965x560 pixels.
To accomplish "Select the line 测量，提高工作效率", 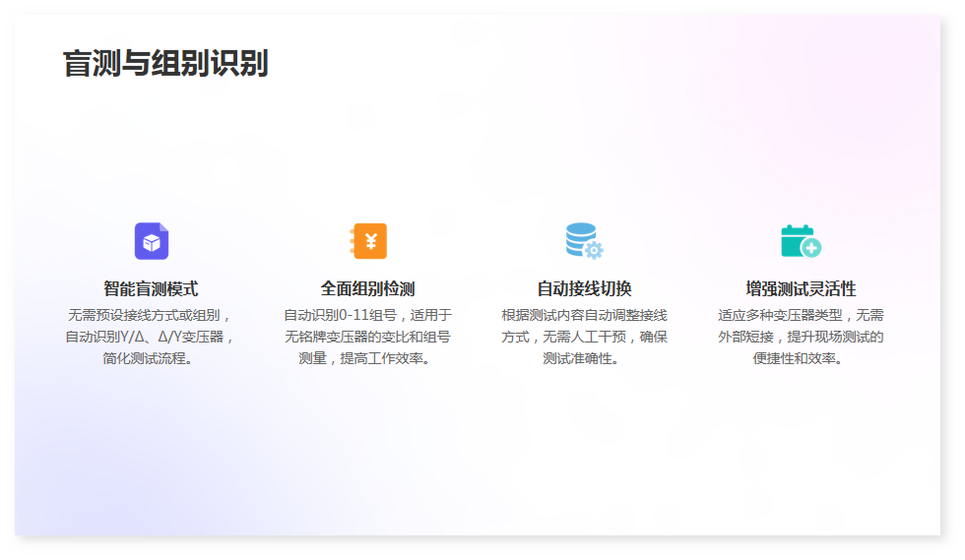I will pos(367,358).
